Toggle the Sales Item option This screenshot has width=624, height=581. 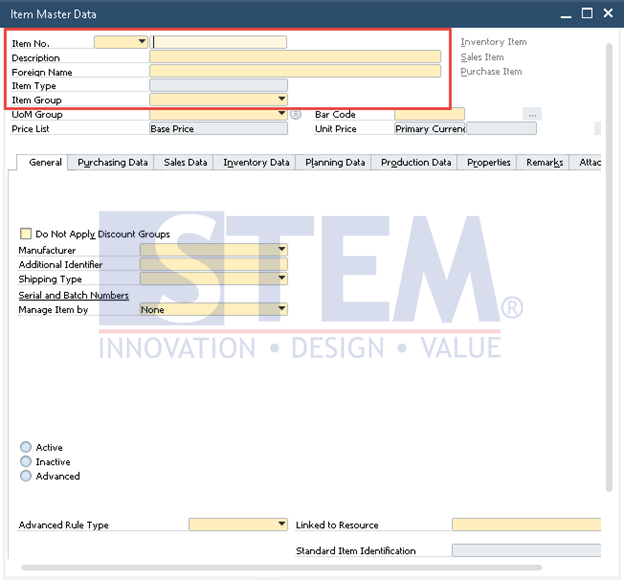[482, 57]
